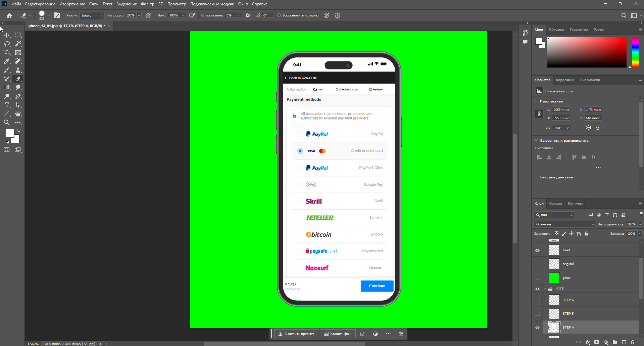
Task: Open symmetry paint butterfly options
Action: tap(338, 15)
